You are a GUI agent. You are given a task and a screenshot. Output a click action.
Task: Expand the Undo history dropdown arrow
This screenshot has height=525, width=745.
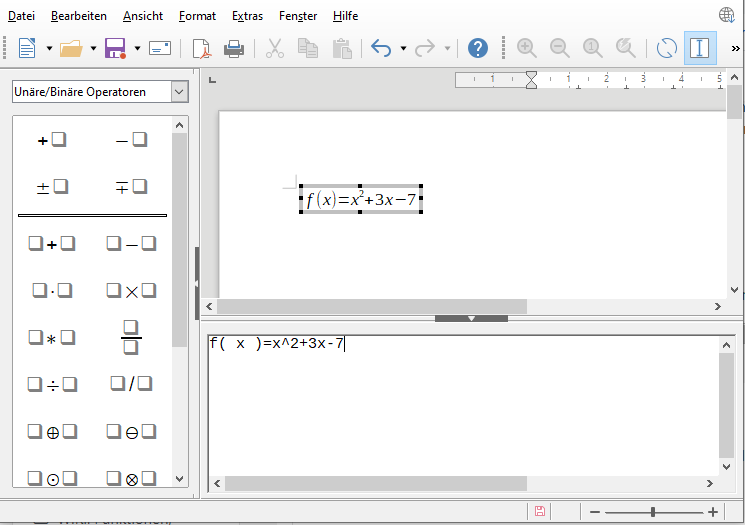point(403,48)
